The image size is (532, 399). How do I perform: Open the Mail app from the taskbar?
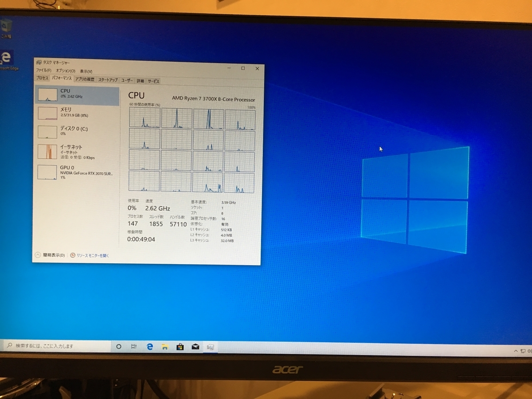coord(195,347)
